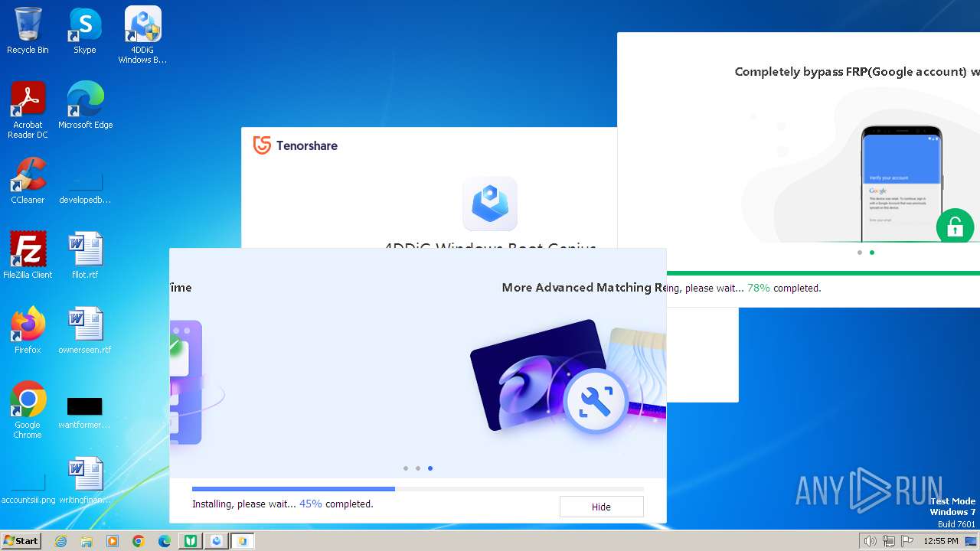Open Chrome from the taskbar
Screen dimensions: 980x551
tap(139, 541)
